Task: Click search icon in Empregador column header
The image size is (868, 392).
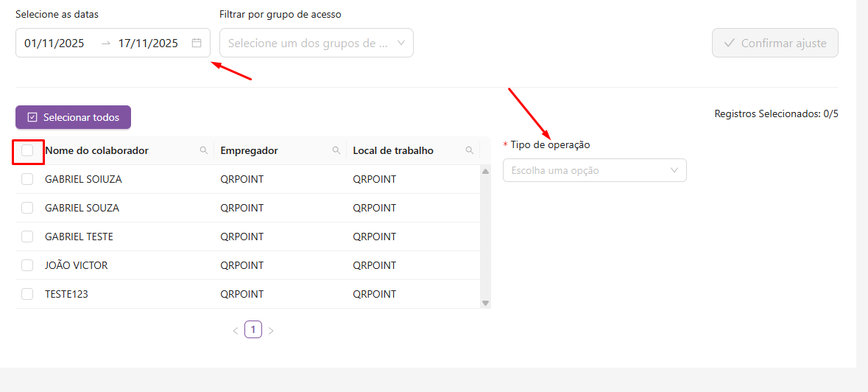Action: (x=336, y=150)
